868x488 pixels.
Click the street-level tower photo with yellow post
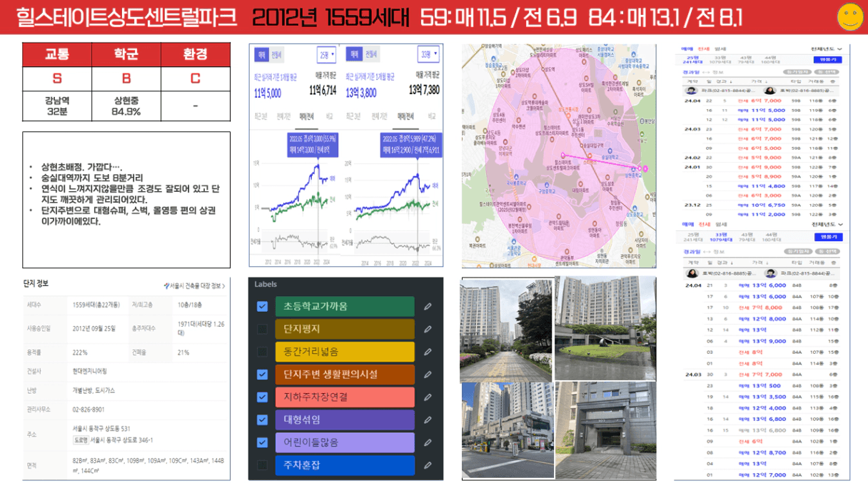point(507,430)
